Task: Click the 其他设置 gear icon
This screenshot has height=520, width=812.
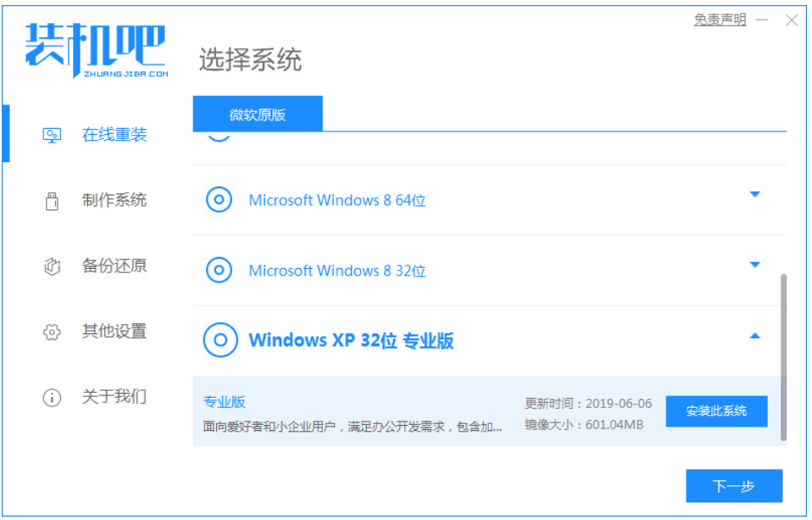Action: point(52,332)
